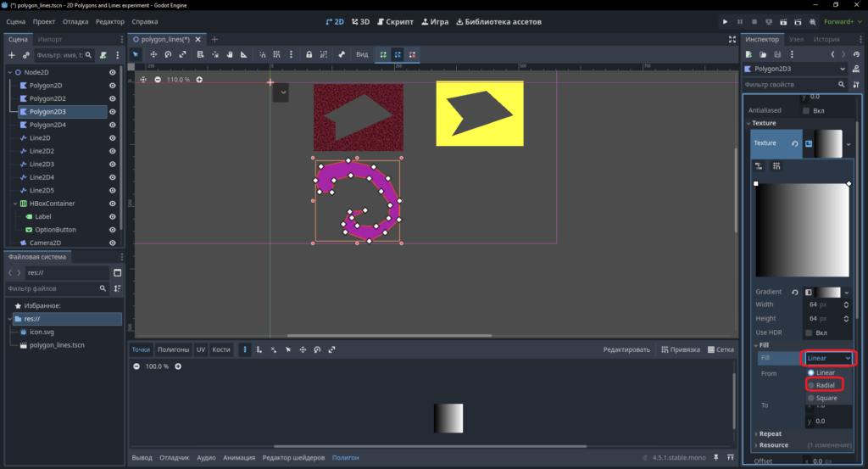Hide the Polygon2D node visibility eye
868x469 pixels.
(113, 86)
